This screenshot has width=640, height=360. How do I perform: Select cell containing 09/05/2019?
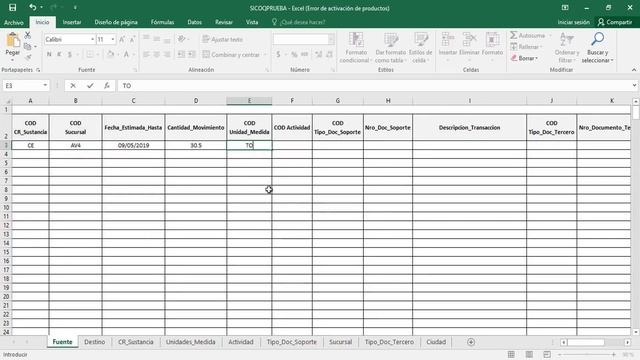pos(133,145)
